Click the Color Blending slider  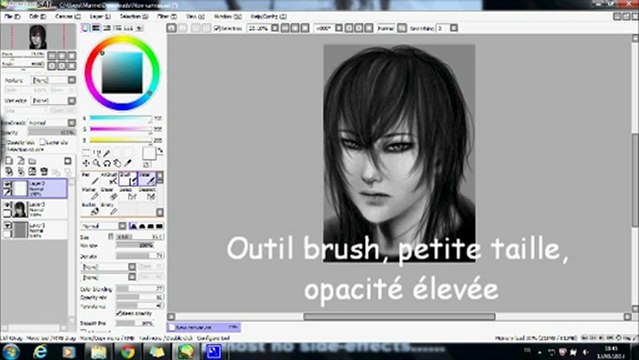pos(140,289)
